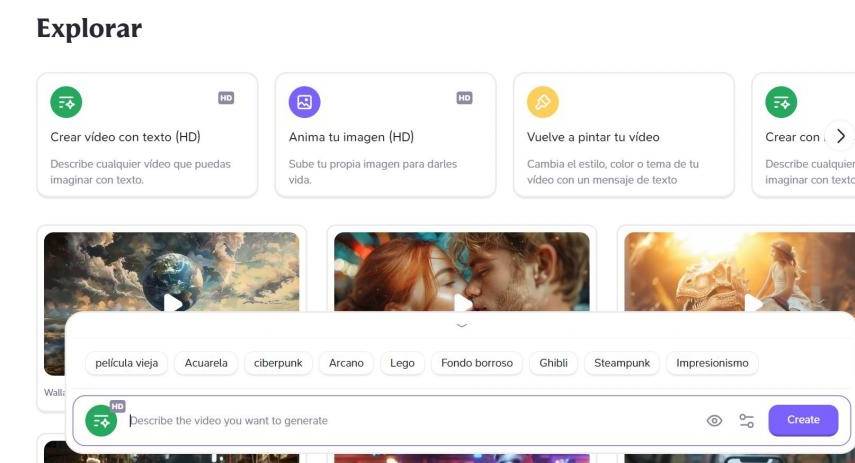Pick the Ghibli style chip
Image resolution: width=855 pixels, height=463 pixels.
click(553, 363)
